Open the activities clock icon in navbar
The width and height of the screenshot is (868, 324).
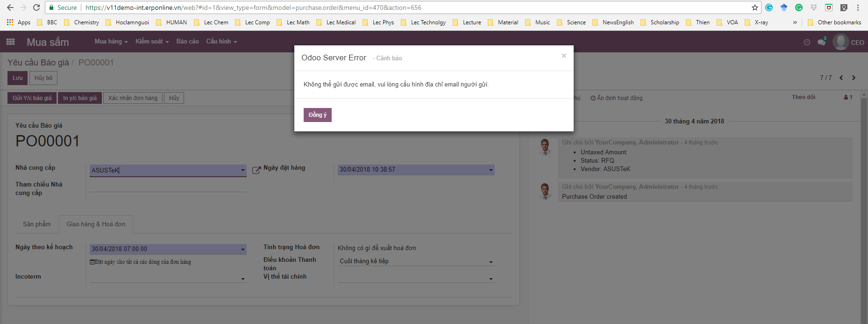[x=807, y=42]
